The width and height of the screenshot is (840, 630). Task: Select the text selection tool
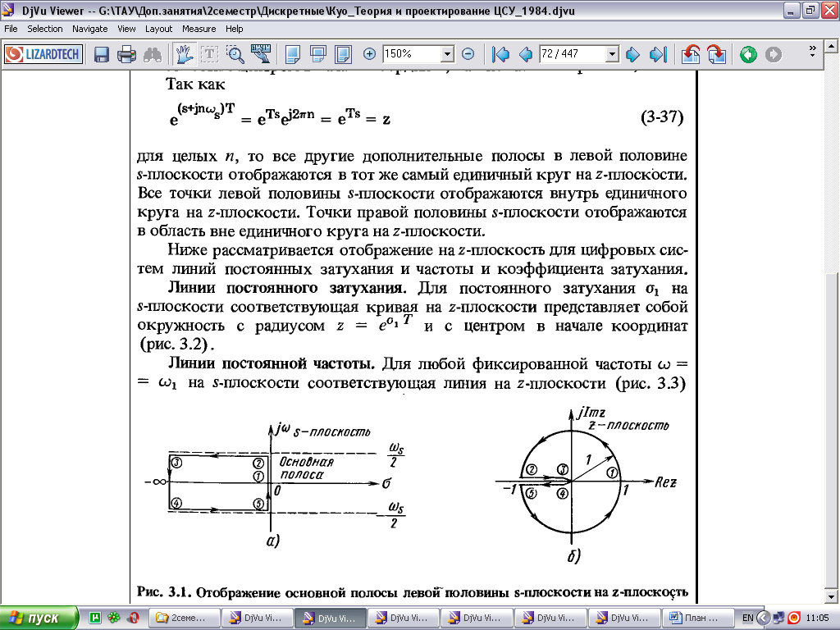(209, 54)
